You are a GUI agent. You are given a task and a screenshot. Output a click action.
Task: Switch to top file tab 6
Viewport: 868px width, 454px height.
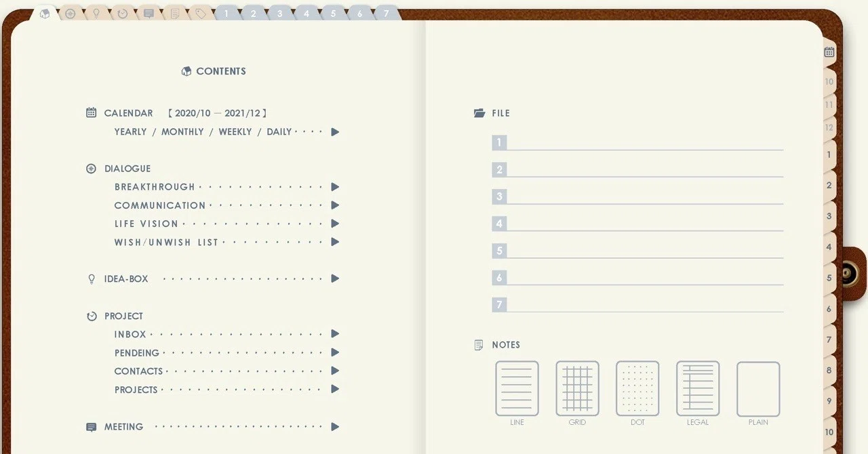point(359,14)
